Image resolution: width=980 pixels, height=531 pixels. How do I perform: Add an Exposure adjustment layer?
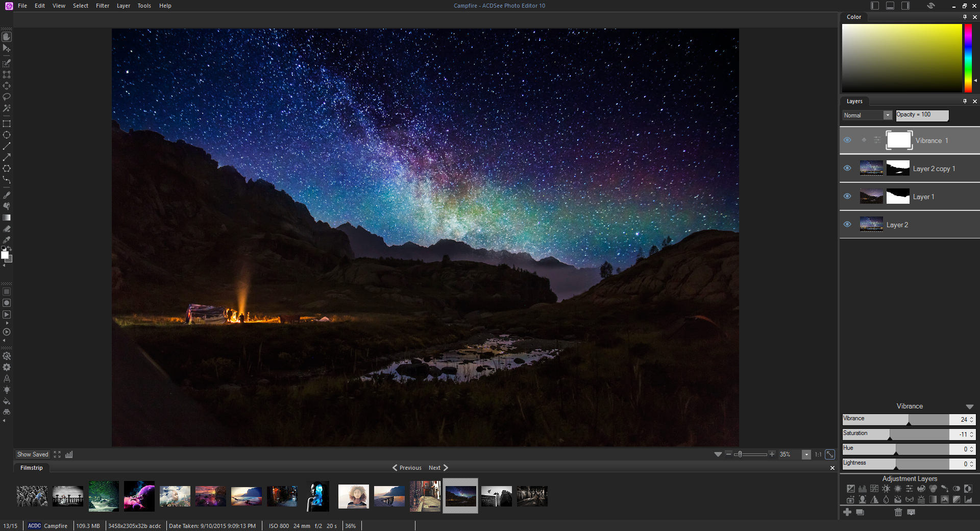pos(851,489)
